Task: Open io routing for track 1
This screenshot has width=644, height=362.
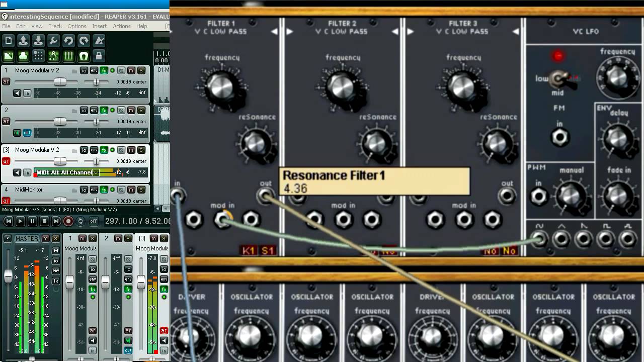Action: [x=84, y=71]
